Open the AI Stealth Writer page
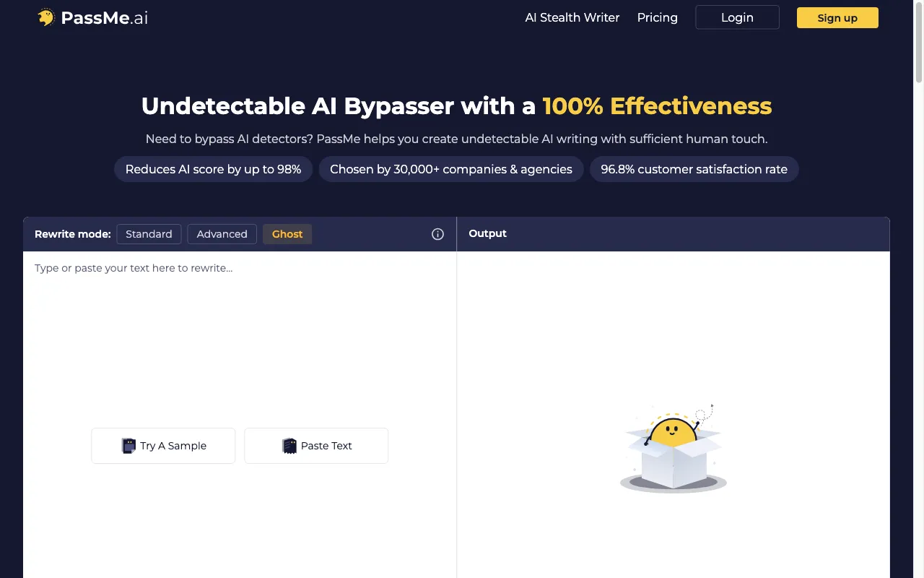924x578 pixels. coord(572,17)
